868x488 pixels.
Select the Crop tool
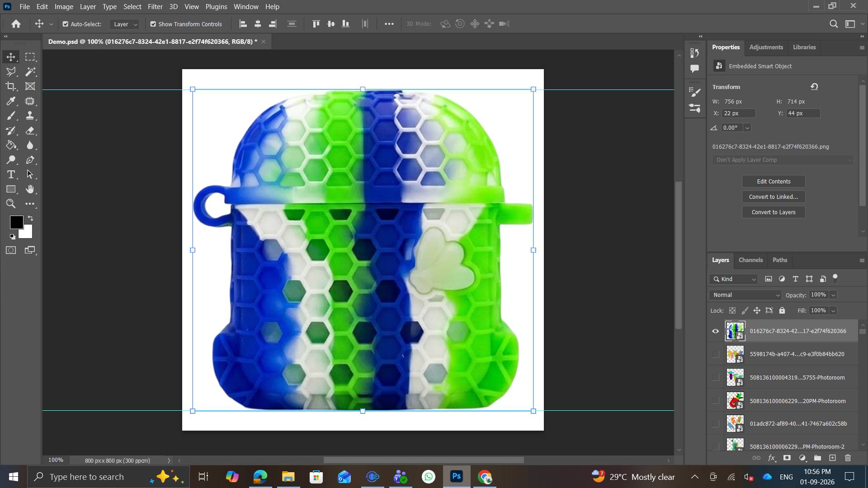11,86
